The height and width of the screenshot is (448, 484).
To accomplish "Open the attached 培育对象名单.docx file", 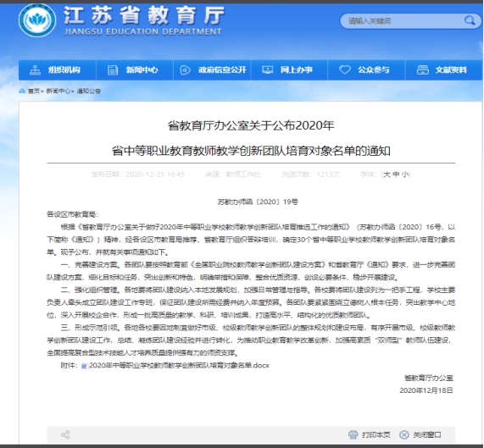I will tap(179, 365).
